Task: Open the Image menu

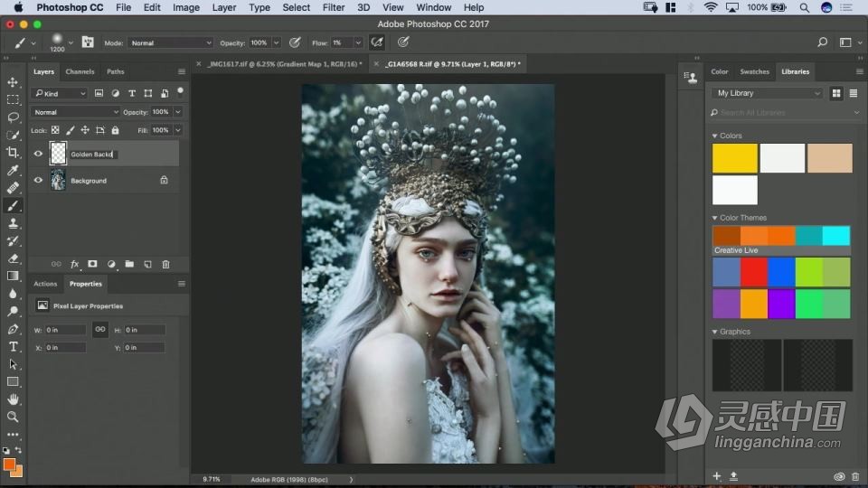Action: 186,7
